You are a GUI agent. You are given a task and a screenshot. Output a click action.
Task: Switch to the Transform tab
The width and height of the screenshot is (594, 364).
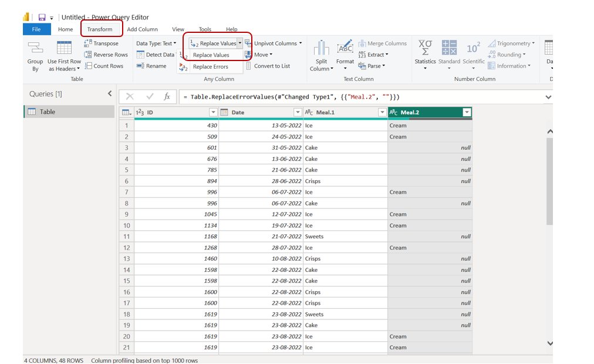click(100, 29)
